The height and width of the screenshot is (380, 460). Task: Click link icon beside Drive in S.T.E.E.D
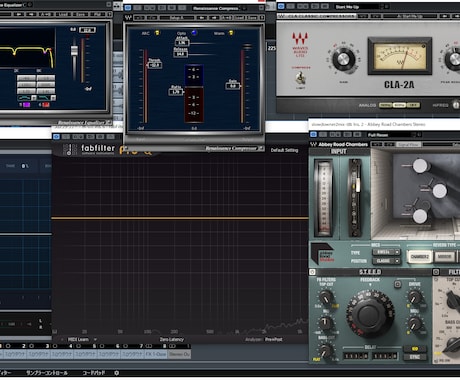[397, 284]
